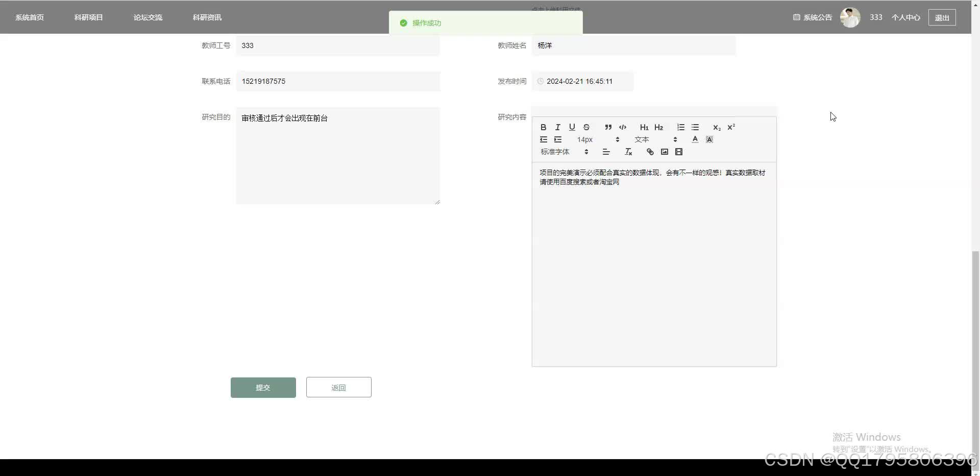This screenshot has width=980, height=476.
Task: Open the 科研项目 menu
Action: 88,17
